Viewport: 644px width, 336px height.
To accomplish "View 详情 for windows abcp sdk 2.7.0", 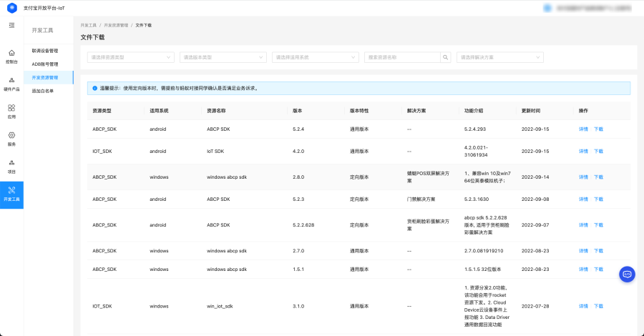I will 583,251.
